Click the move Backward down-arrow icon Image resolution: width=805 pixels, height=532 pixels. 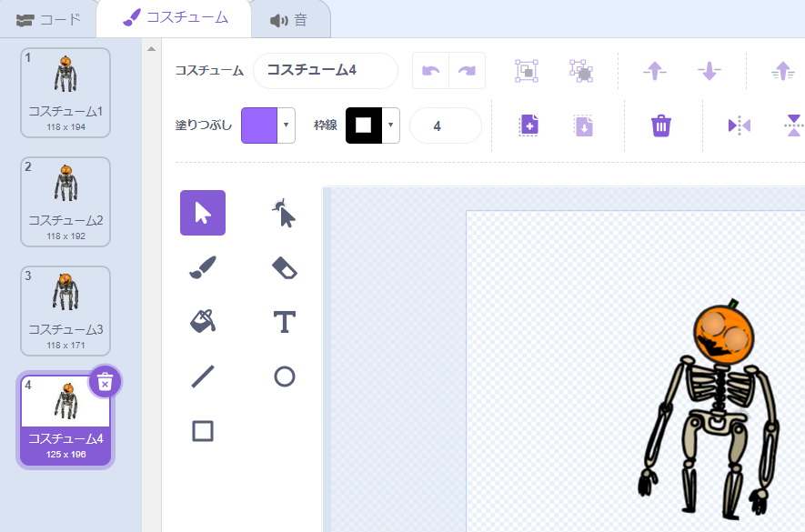click(x=709, y=71)
